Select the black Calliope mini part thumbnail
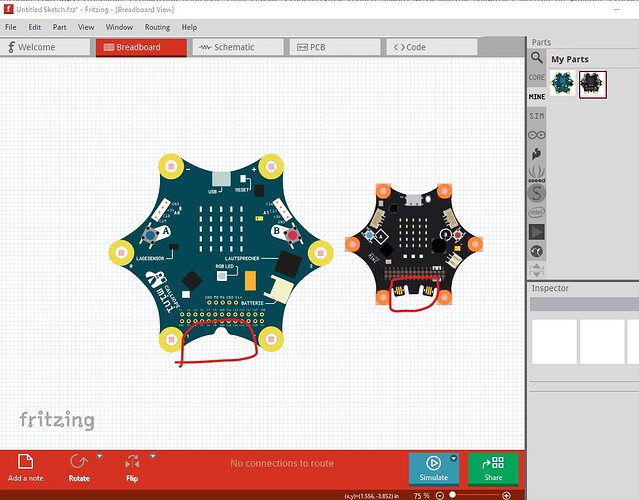Screen dimensions: 639x500 (593, 84)
